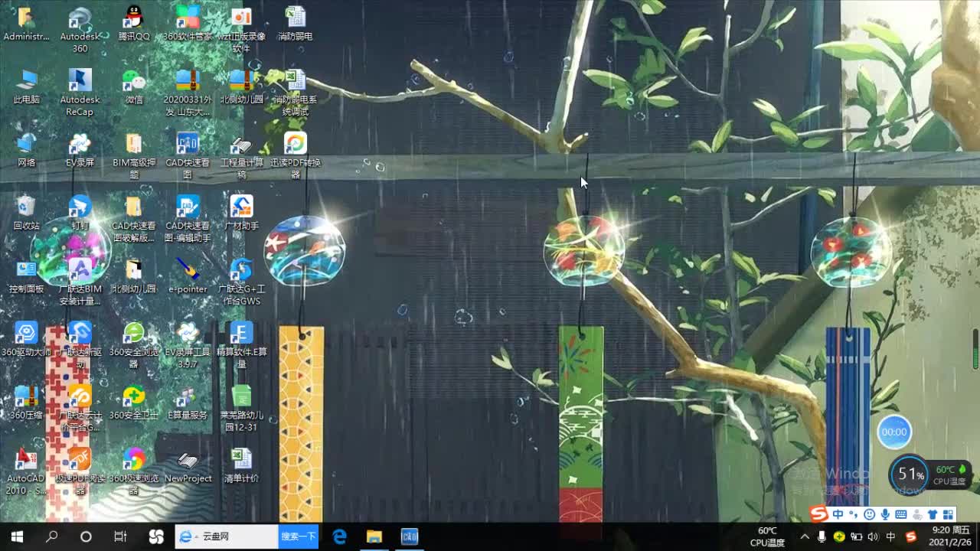Select the 网络 network icon
This screenshot has height=551, width=980.
pyautogui.click(x=26, y=149)
